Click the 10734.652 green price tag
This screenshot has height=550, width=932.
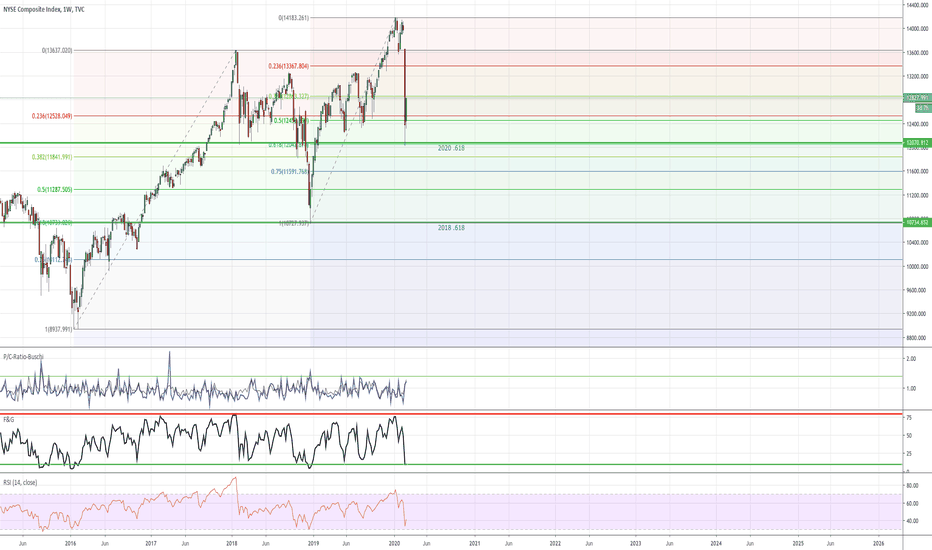(917, 222)
